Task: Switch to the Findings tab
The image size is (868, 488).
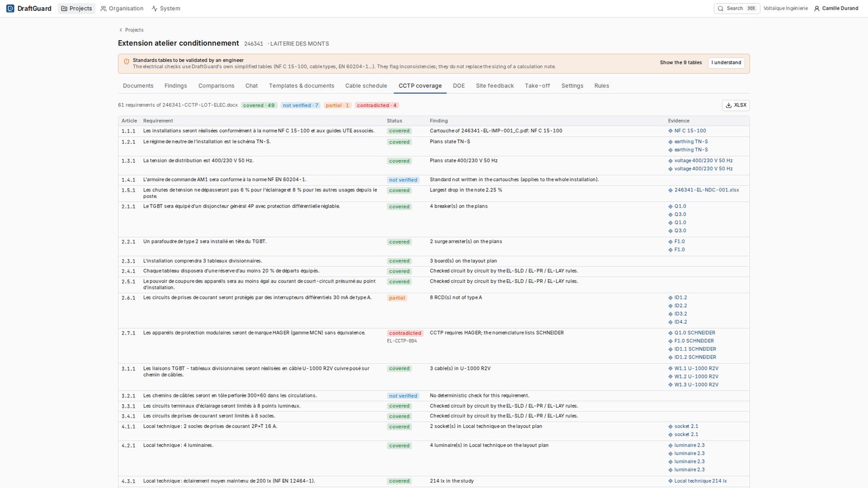Action: click(x=176, y=86)
